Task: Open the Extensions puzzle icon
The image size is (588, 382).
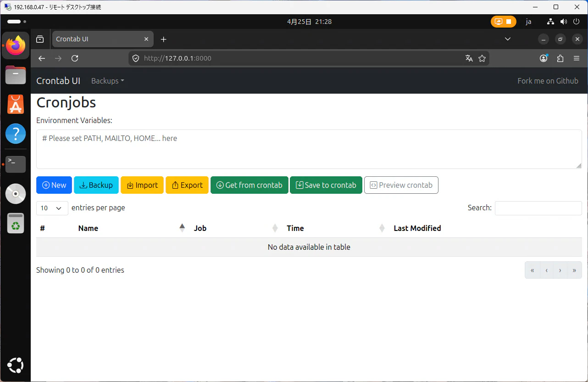Action: [x=560, y=58]
